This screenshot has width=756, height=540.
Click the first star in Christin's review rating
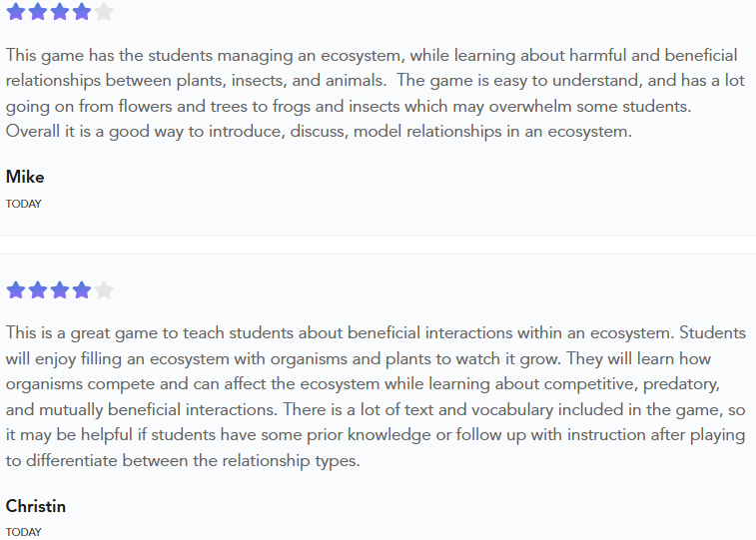tap(16, 290)
